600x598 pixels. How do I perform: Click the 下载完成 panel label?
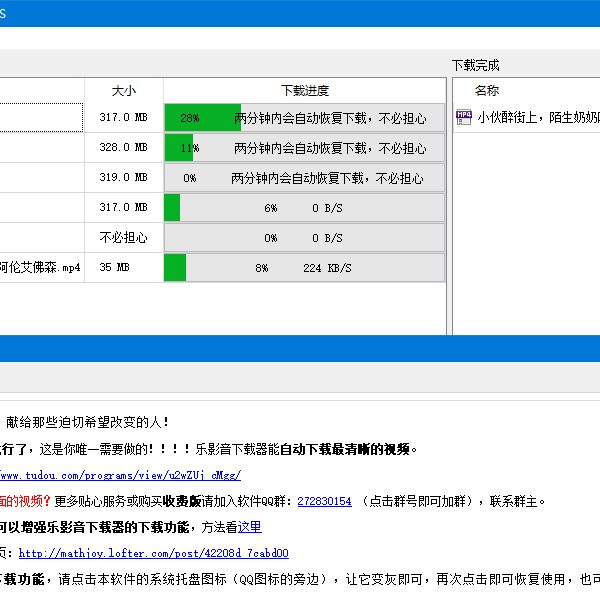(x=475, y=65)
